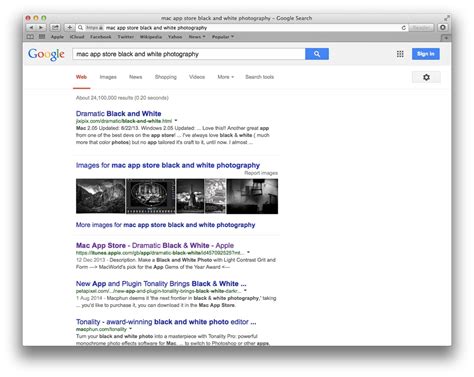This screenshot has height=377, width=474.
Task: Open the Twitter bookmark
Action: pyautogui.click(x=126, y=37)
